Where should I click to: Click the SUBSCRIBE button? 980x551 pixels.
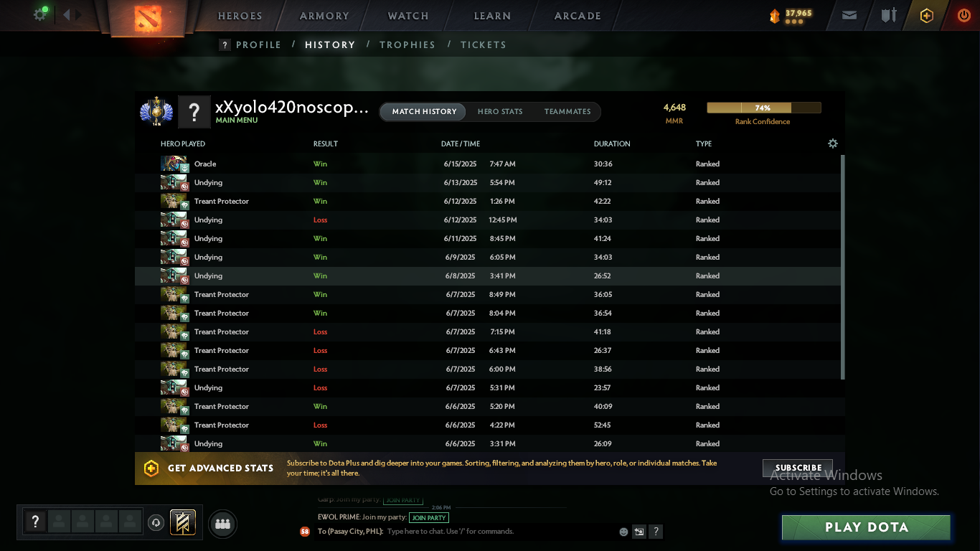(x=798, y=468)
